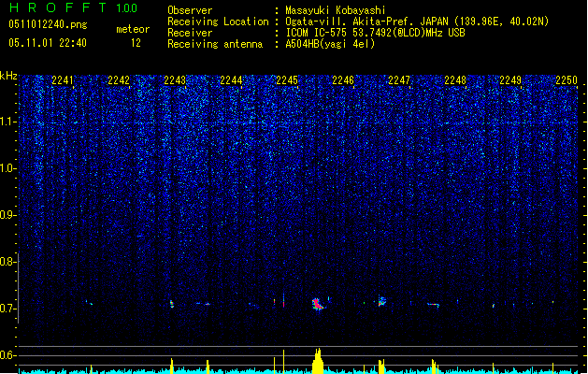This screenshot has width=588, height=374.
Task: Click the date stamp 05.11.01 22:40
Action: click(x=48, y=43)
